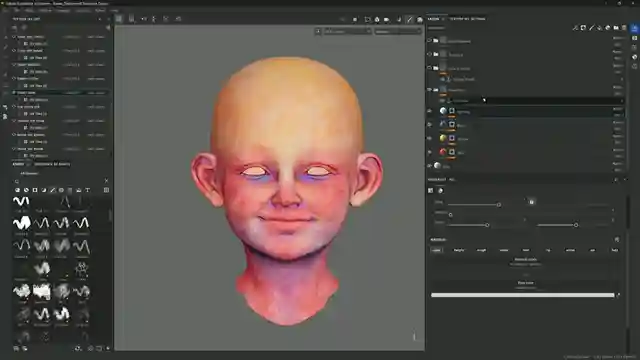Image resolution: width=640 pixels, height=360 pixels.
Task: Click the highlighted brush icon in top right toolbar
Action: 409,19
